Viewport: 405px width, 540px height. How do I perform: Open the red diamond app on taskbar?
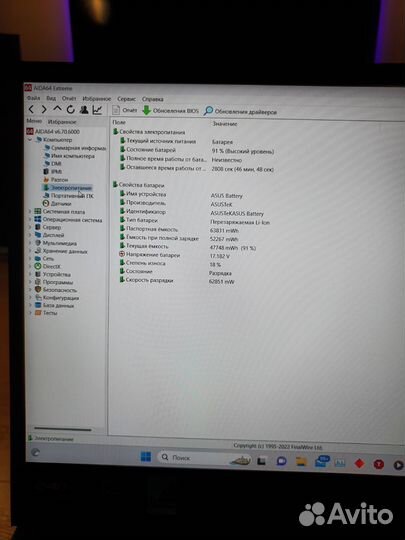[359, 464]
